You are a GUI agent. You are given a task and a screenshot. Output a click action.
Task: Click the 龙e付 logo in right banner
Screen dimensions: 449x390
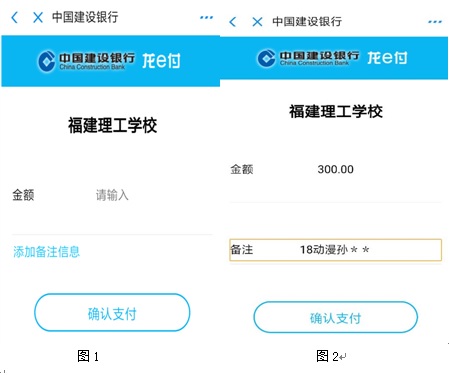[387, 58]
